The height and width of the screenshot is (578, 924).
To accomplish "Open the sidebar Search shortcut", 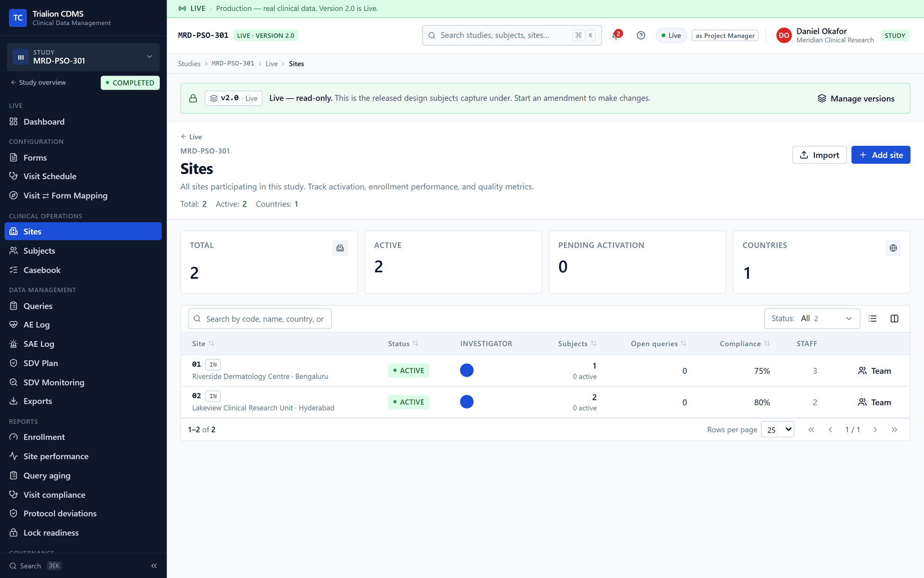I will coord(35,565).
